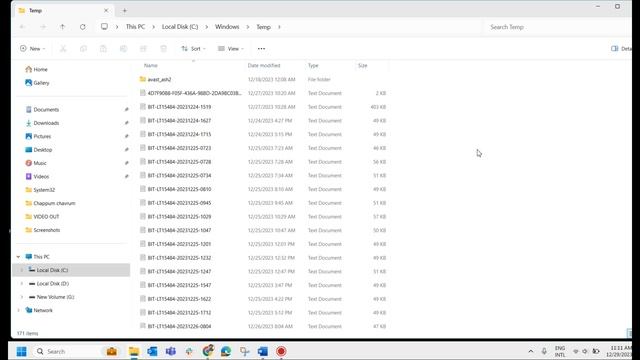Viewport: 640px width, 360px height.
Task: Click the Rename toolbar icon
Action: pyautogui.click(x=123, y=49)
